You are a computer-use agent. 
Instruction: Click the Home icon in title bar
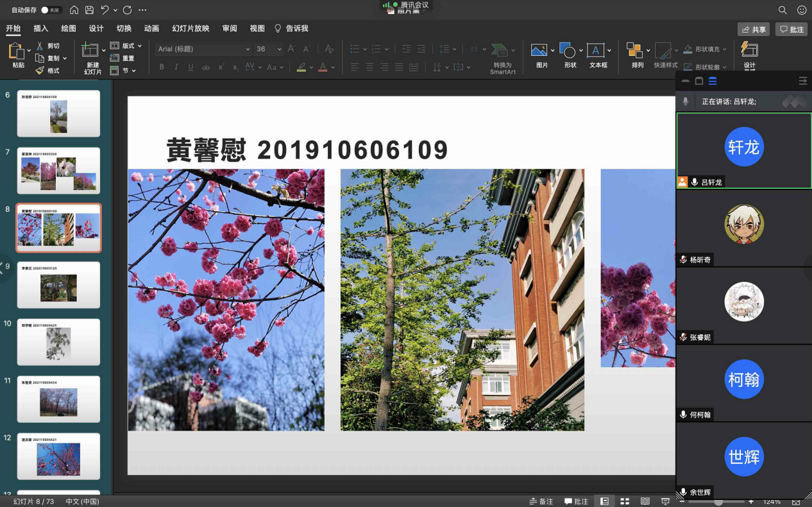(74, 10)
